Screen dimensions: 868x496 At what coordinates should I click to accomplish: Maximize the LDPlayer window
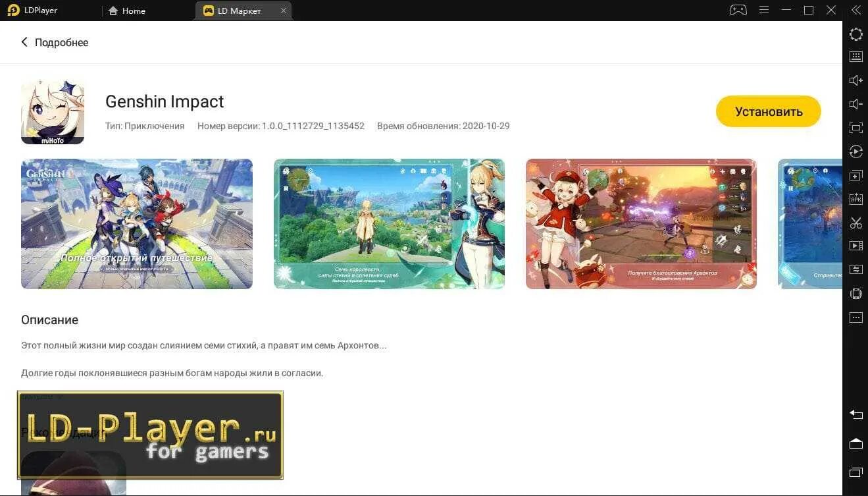click(809, 10)
